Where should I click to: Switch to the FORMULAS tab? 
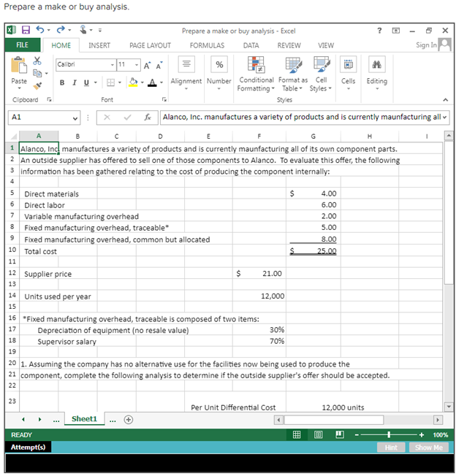(208, 45)
